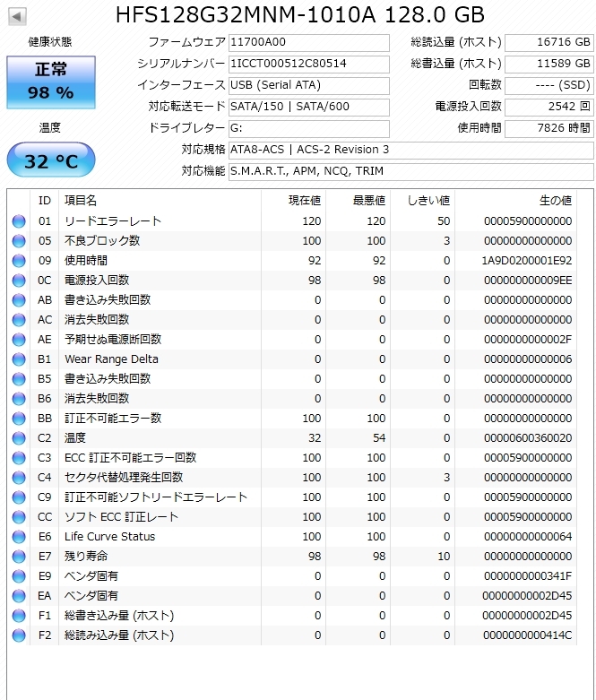Select the 不良ブロック数 attribute name
596x700 pixels.
point(102,241)
